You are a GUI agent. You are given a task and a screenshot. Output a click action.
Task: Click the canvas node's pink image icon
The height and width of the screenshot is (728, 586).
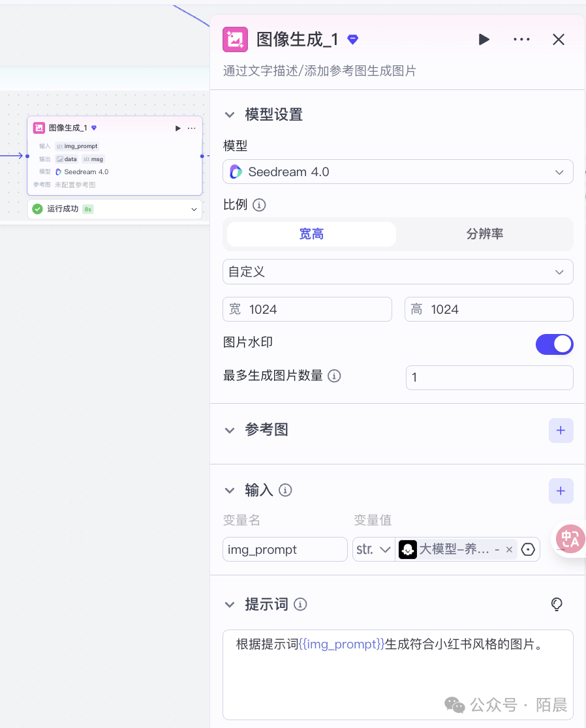coord(39,128)
